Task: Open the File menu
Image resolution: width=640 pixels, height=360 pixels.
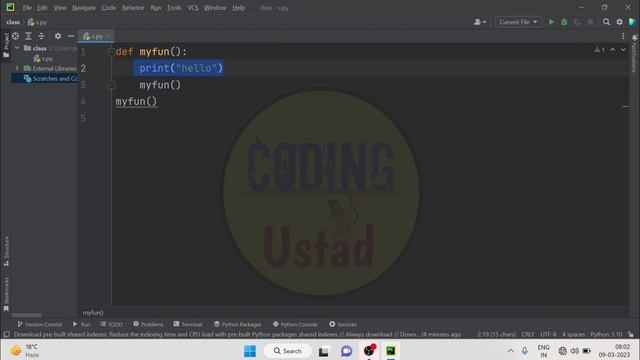Action: click(27, 8)
